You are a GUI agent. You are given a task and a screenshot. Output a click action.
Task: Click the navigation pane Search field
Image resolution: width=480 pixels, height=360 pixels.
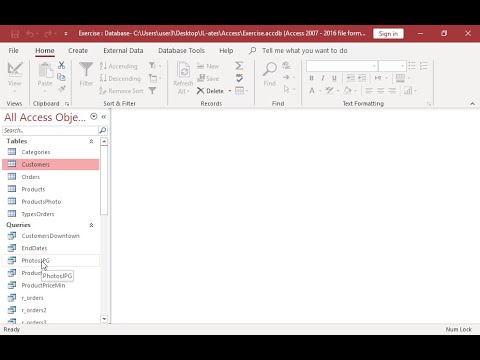(50, 130)
